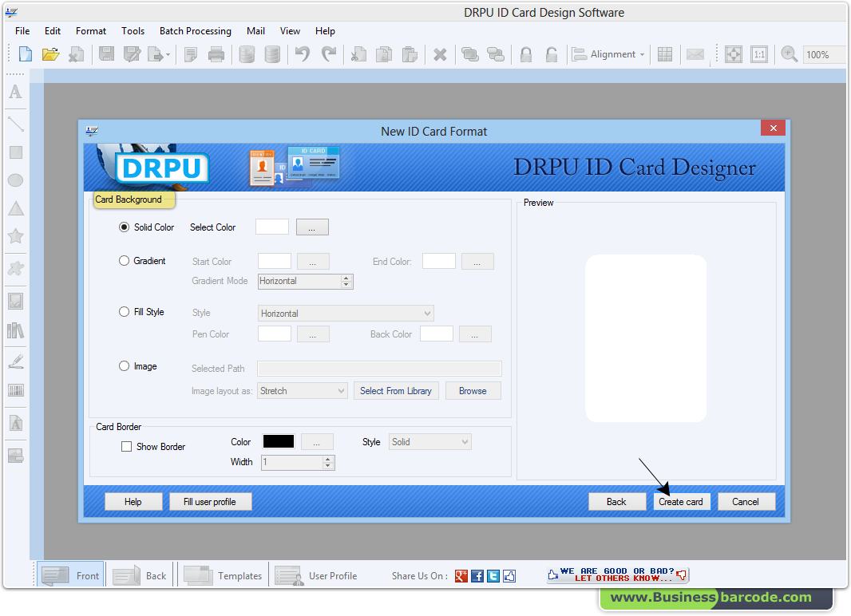Select the Barcode tool
This screenshot has width=851, height=616.
[14, 390]
